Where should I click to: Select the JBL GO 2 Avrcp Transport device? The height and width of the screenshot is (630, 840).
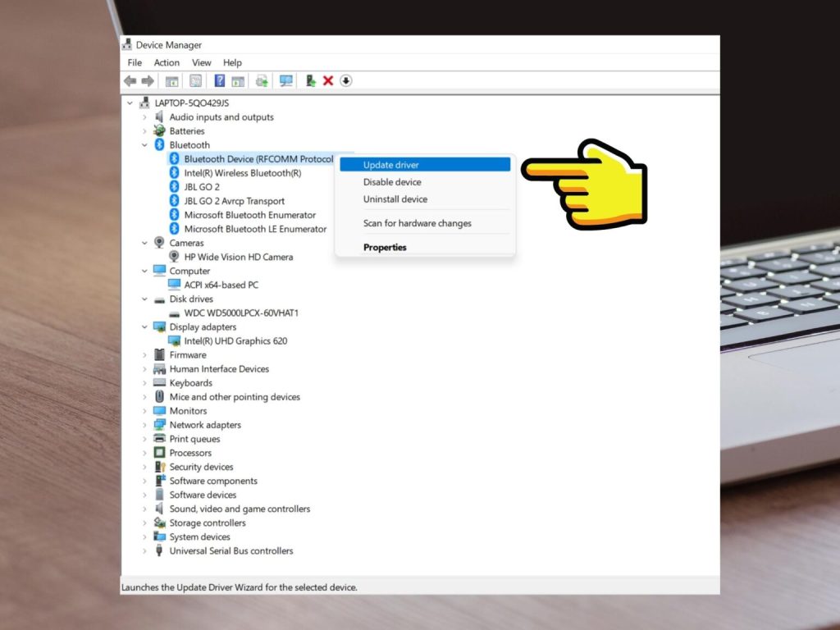234,201
